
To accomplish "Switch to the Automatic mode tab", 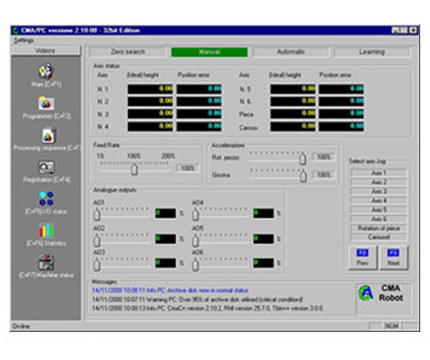I will (291, 52).
